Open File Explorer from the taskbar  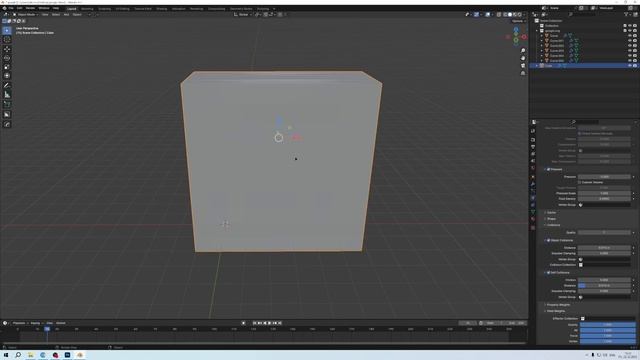(31, 355)
